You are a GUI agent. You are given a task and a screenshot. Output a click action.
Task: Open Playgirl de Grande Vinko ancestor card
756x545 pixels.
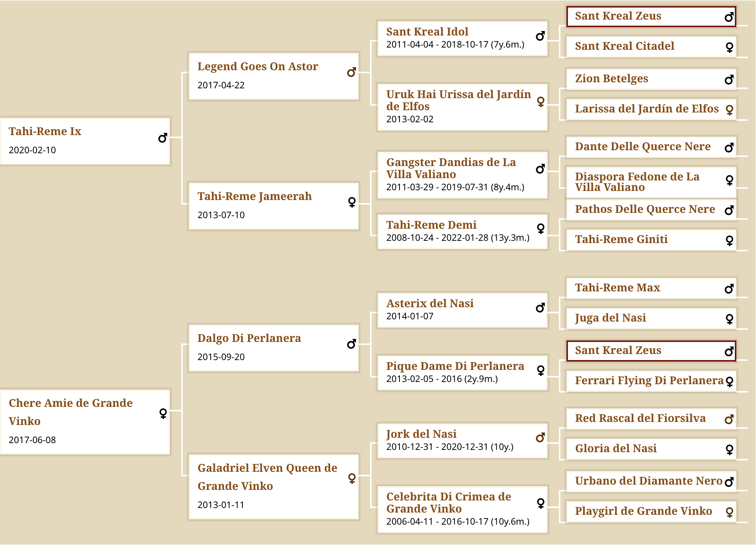point(651,512)
